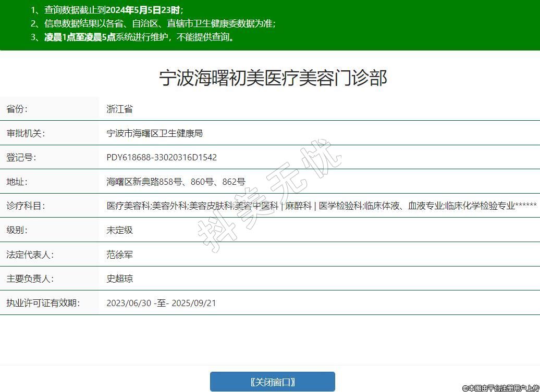Screen dimensions: 540x392
Task: Click the 查询数据截止到2024年5月5日23时 notice line
Action: 113,10
